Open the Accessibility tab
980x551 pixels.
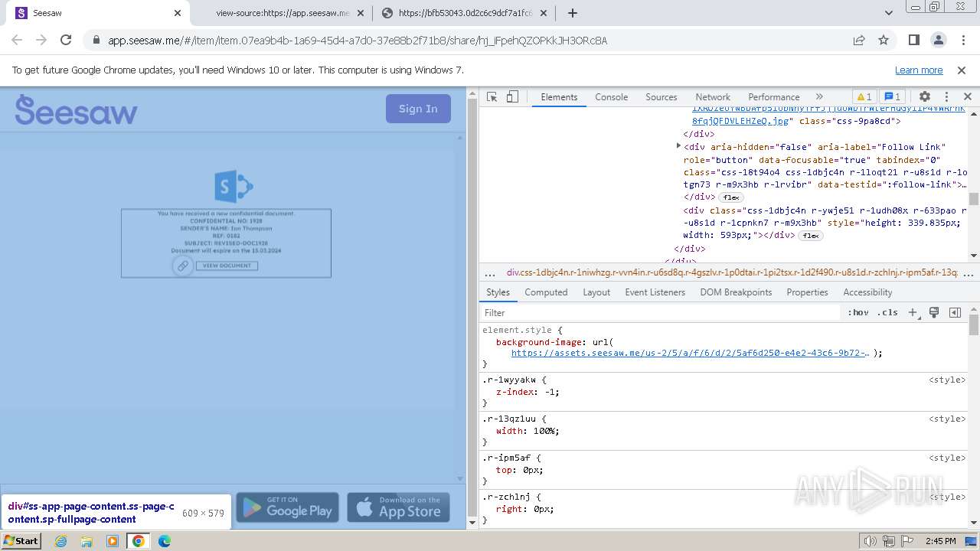click(867, 292)
